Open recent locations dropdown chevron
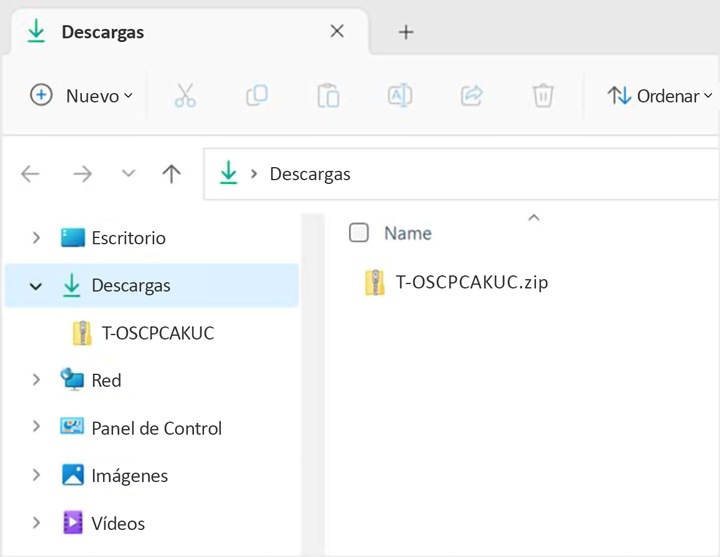 coord(128,174)
